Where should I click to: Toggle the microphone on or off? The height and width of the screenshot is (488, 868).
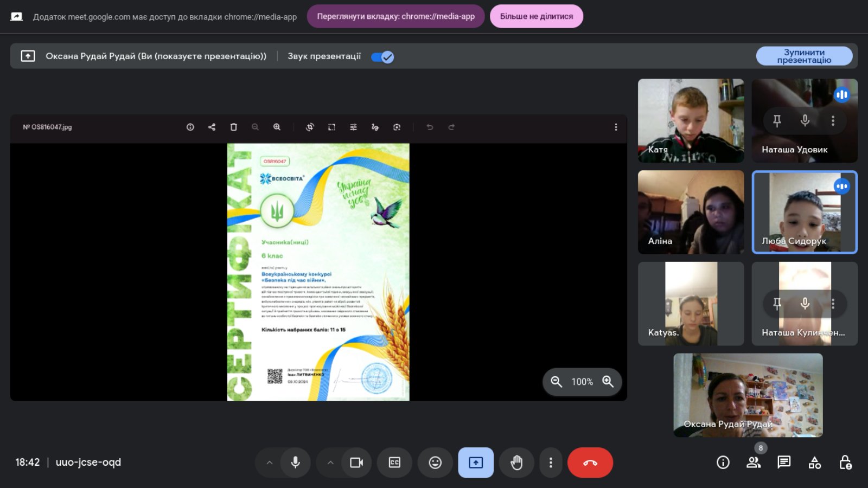coord(295,463)
